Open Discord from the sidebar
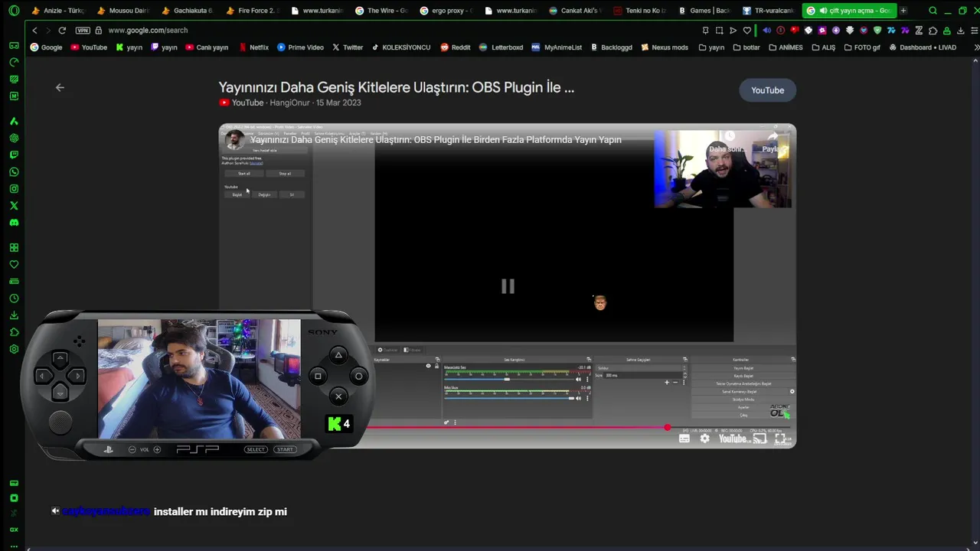This screenshot has height=551, width=980. (x=14, y=223)
